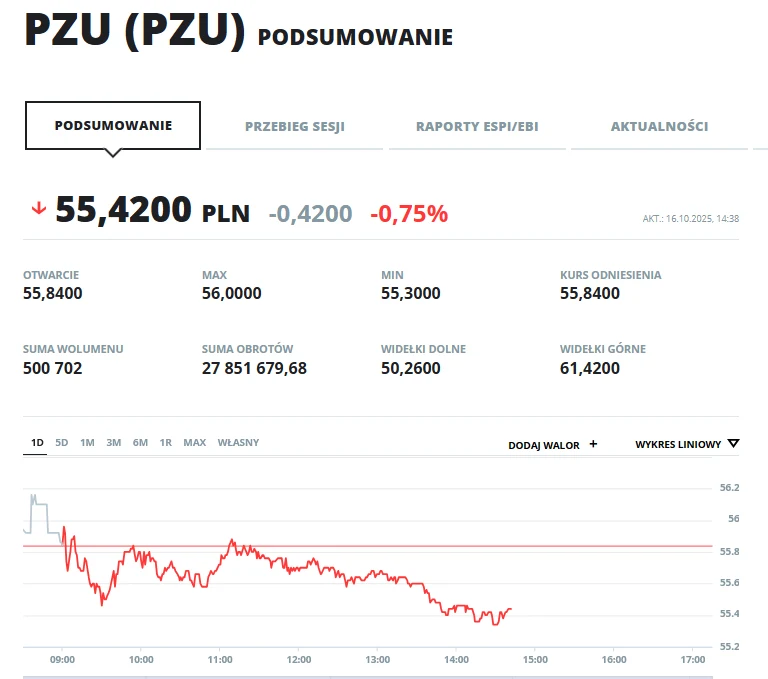Screen dimensions: 768x679
Task: Show the 1R yearly chart range
Action: (x=165, y=442)
